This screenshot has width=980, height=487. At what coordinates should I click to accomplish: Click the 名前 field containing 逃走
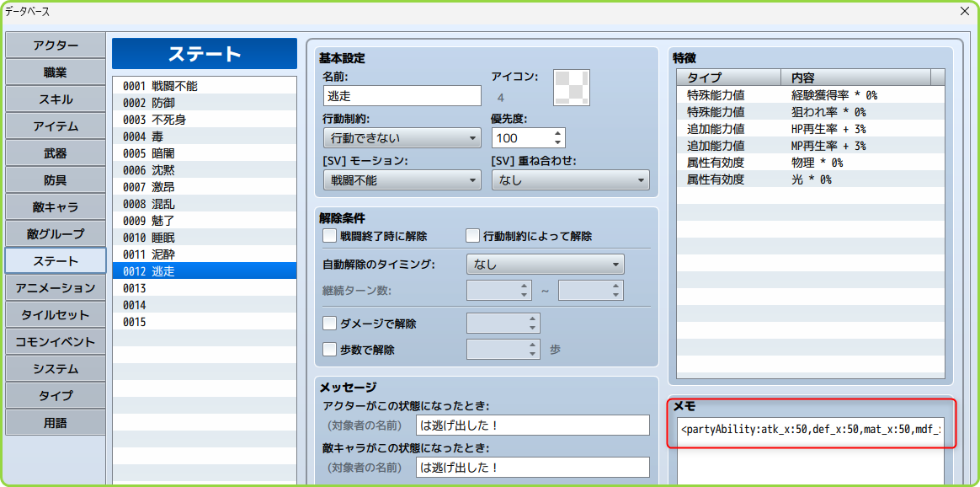coord(402,96)
